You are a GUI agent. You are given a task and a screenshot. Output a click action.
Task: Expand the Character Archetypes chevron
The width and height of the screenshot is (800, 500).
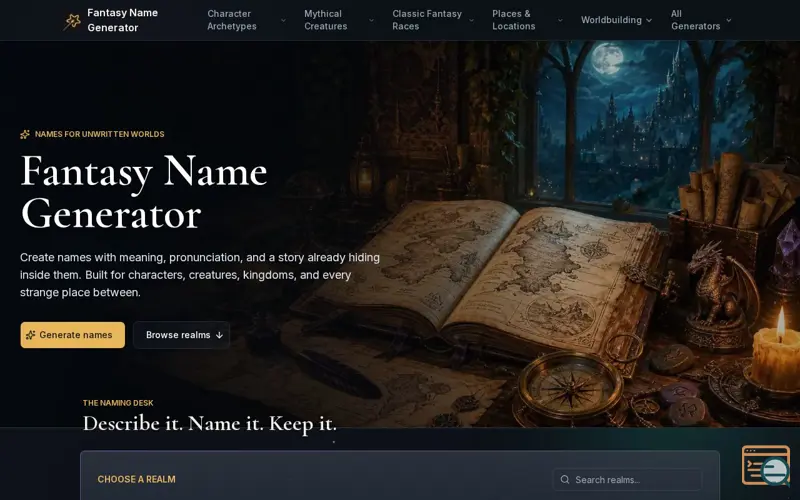coord(283,20)
